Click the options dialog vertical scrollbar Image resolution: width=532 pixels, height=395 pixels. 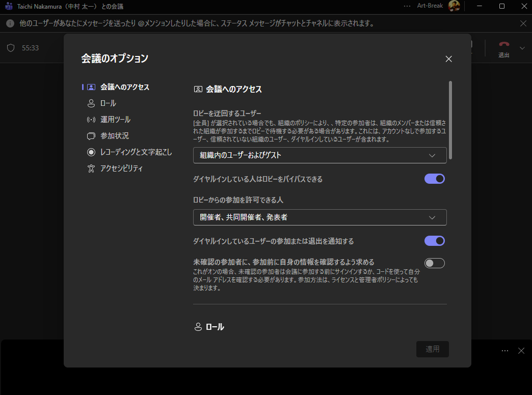[450, 120]
